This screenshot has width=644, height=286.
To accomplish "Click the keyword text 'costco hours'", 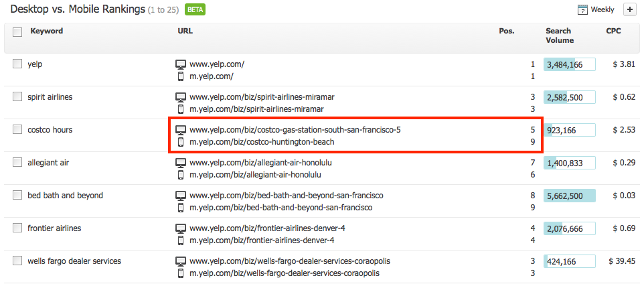I will pos(50,130).
